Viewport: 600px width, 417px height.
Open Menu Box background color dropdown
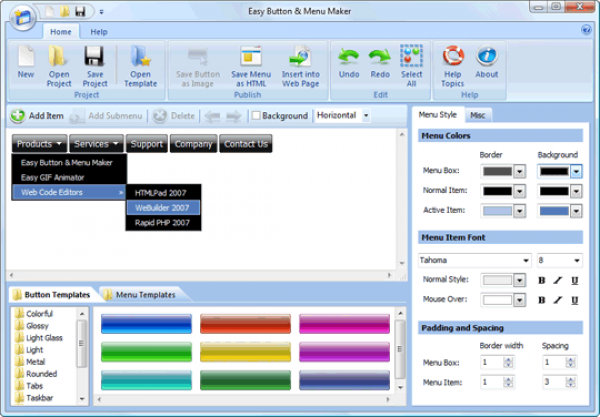tap(576, 171)
